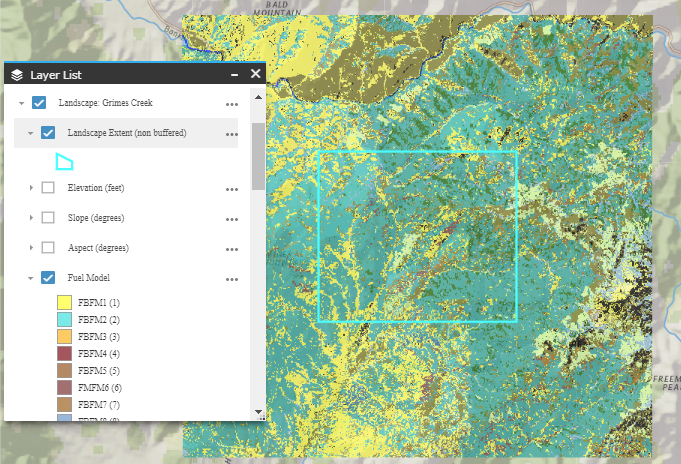681x464 pixels.
Task: Click the Layer List scroll down arrow
Action: 258,411
